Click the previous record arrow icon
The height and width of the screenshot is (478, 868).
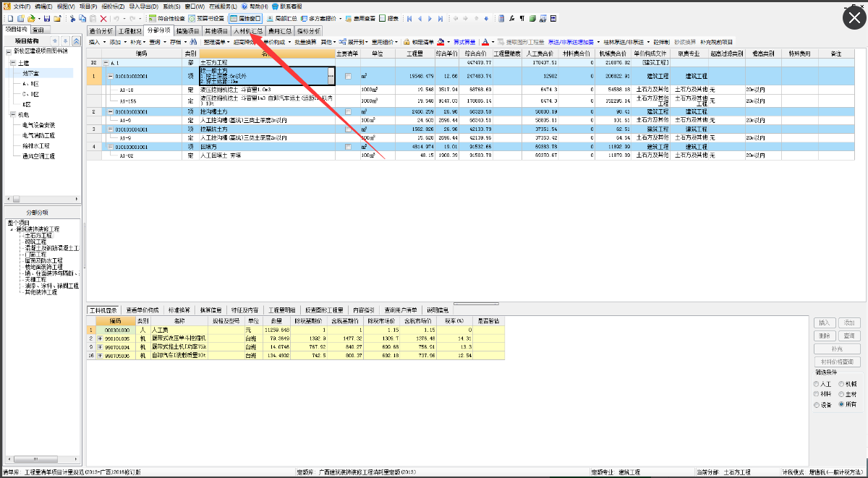tap(420, 18)
